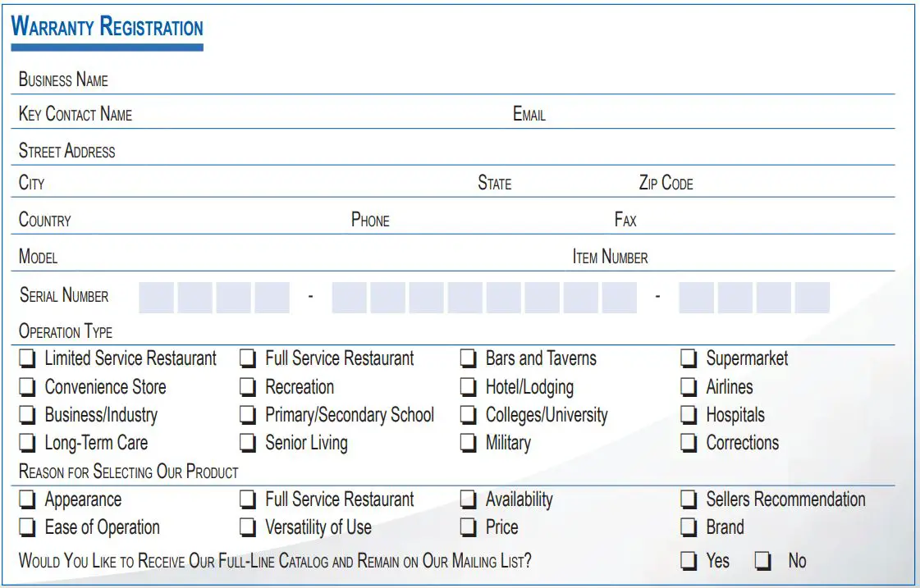Image resolution: width=920 pixels, height=588 pixels.
Task: Tick the Hotel/Lodging checkbox
Action: pos(469,387)
